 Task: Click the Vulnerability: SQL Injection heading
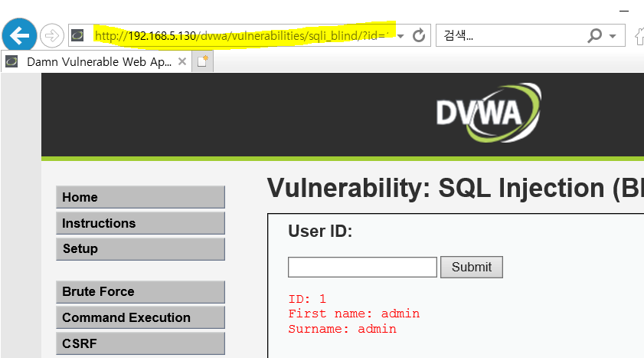coord(456,189)
